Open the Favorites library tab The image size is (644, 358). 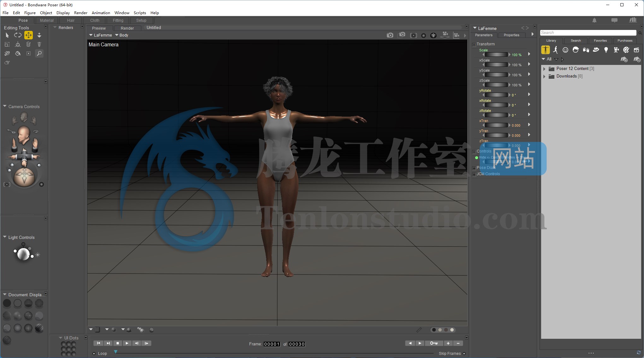[x=600, y=41]
